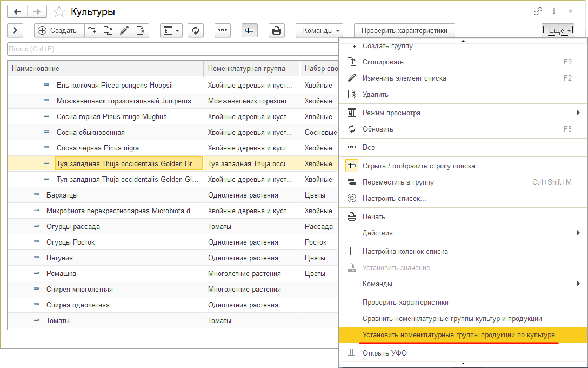588x368 pixels.
Task: Click the delete mark icon in toolbar
Action: (141, 30)
